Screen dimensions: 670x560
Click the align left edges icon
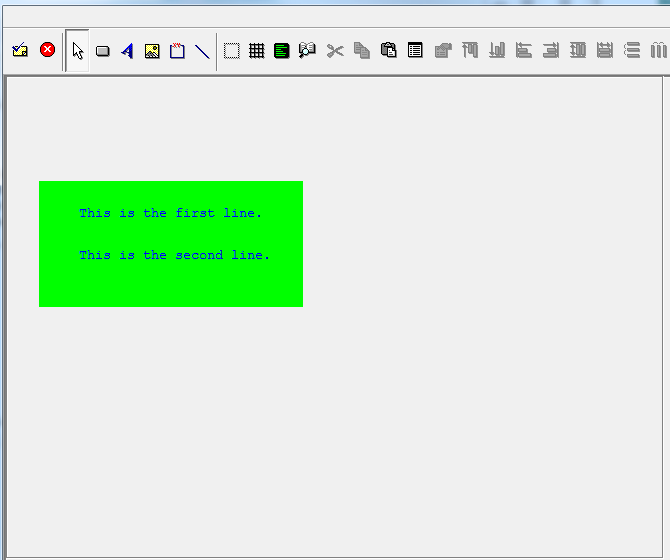click(524, 50)
